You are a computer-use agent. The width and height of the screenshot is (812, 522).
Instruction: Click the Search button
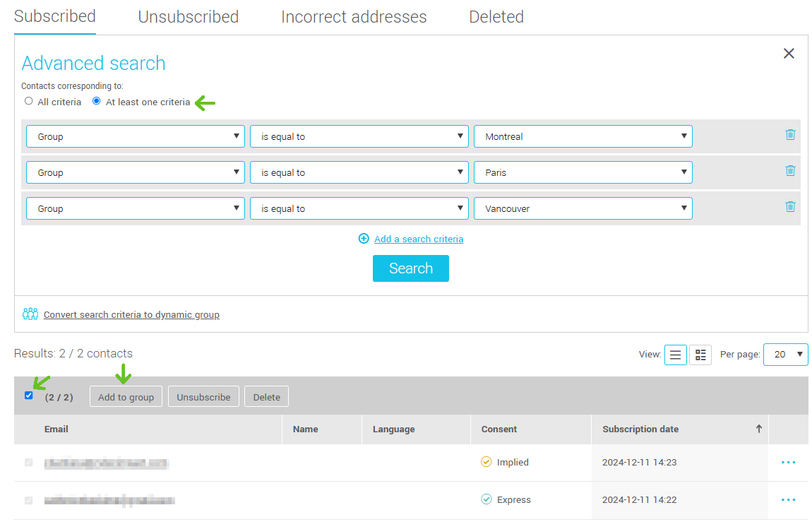click(x=411, y=268)
